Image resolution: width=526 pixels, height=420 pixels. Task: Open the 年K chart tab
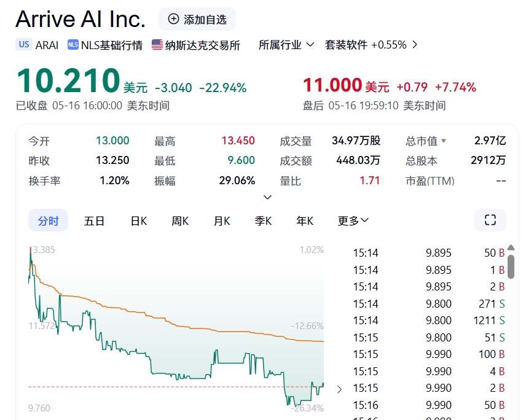pyautogui.click(x=305, y=220)
